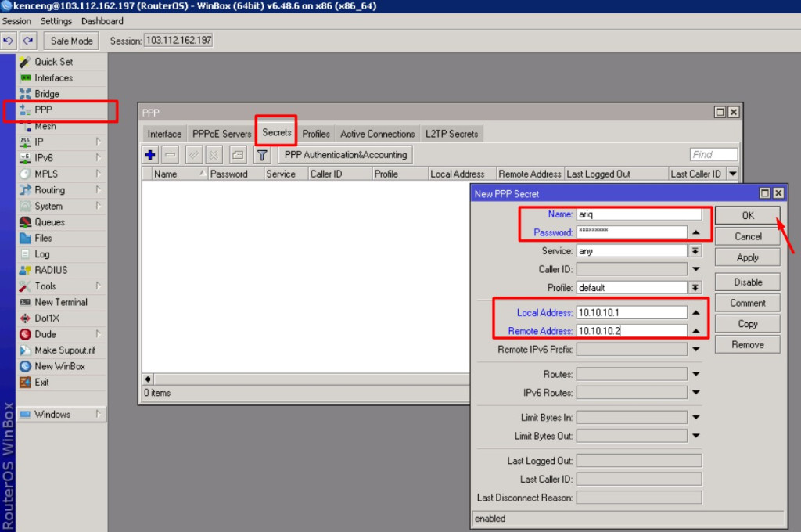Open the column selector dropdown in PPP table
The image size is (801, 532).
733,174
